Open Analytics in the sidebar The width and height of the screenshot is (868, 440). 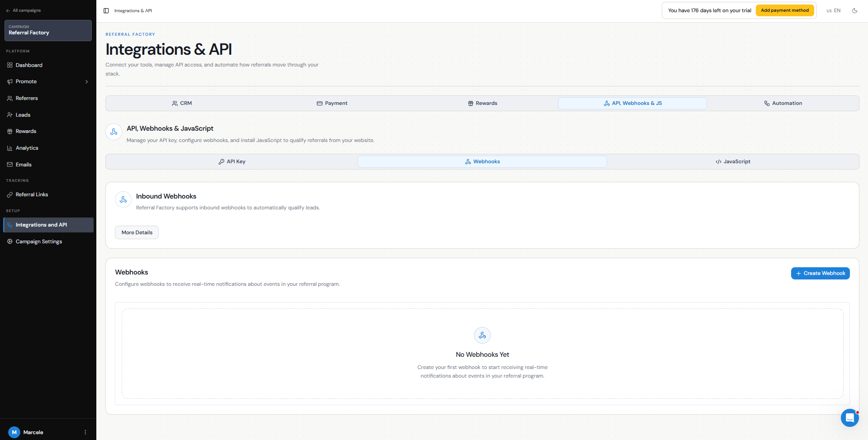(48, 148)
